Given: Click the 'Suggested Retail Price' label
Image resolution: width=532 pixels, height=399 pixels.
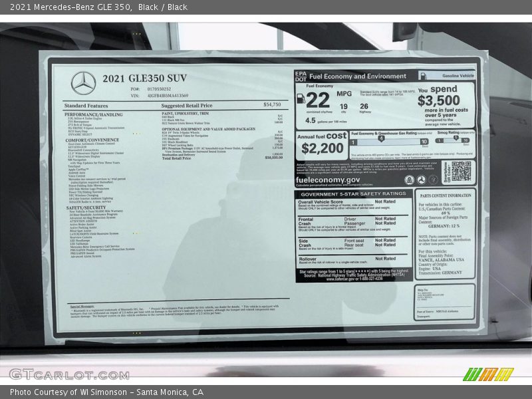Looking at the screenshot, I should click(187, 106).
